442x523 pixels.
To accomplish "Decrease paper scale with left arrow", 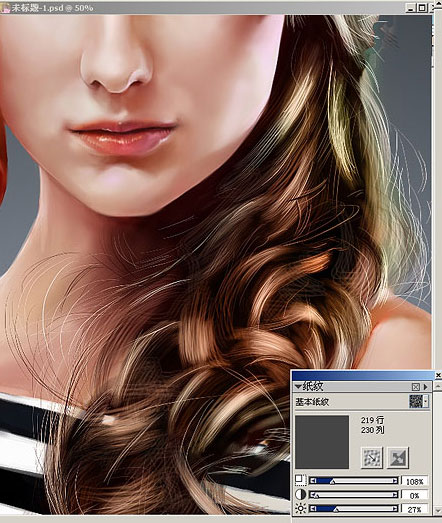I will (x=313, y=481).
